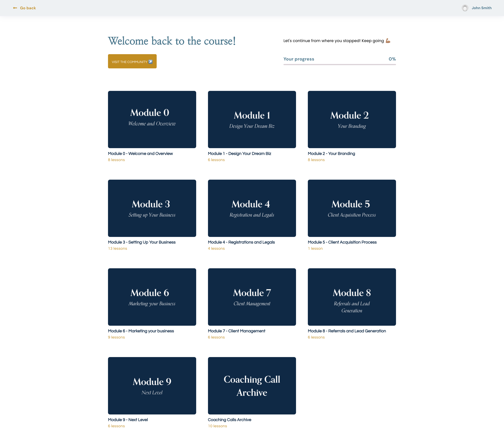This screenshot has height=435, width=504.
Task: Click the Module 9 - Next Level title link
Action: coord(128,420)
